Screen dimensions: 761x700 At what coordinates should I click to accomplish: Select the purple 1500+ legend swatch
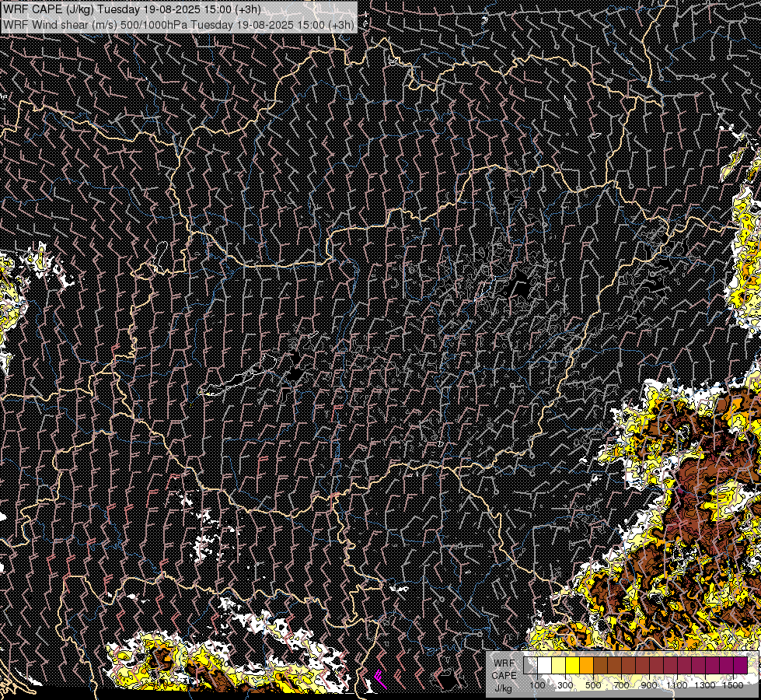[x=741, y=665]
